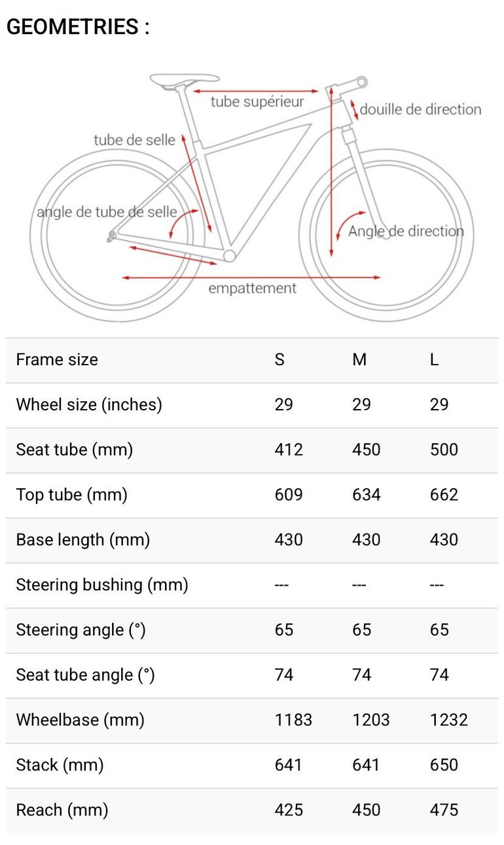Click the Seat tube value 412
The image size is (504, 845).
(x=289, y=450)
